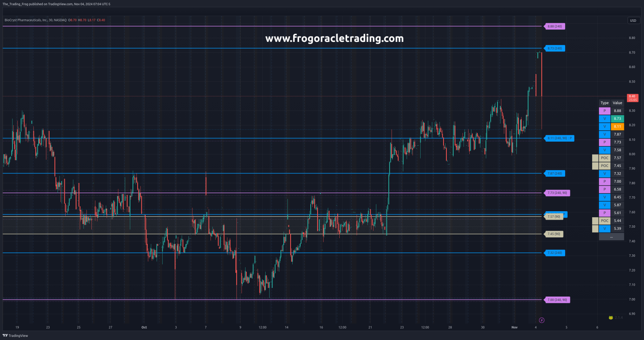Viewport: 644px width, 340px height.
Task: Click the blue V type cell for 7.58
Action: click(x=605, y=150)
